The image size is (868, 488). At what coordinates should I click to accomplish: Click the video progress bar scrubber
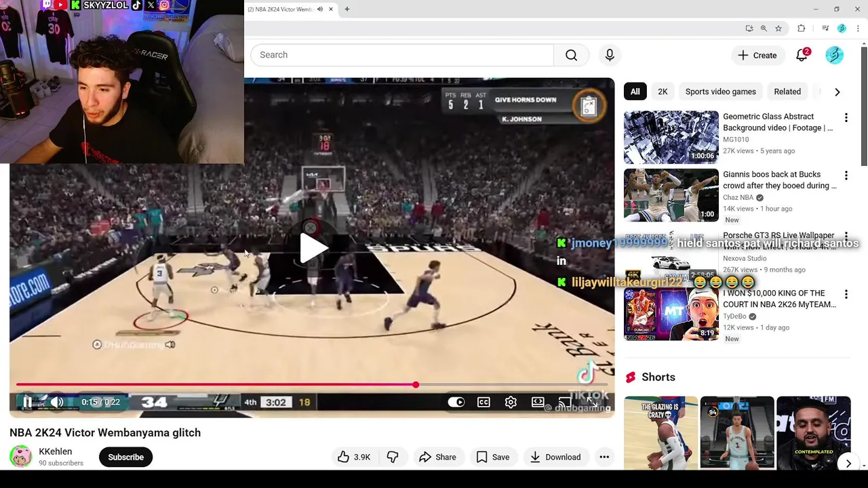click(416, 385)
